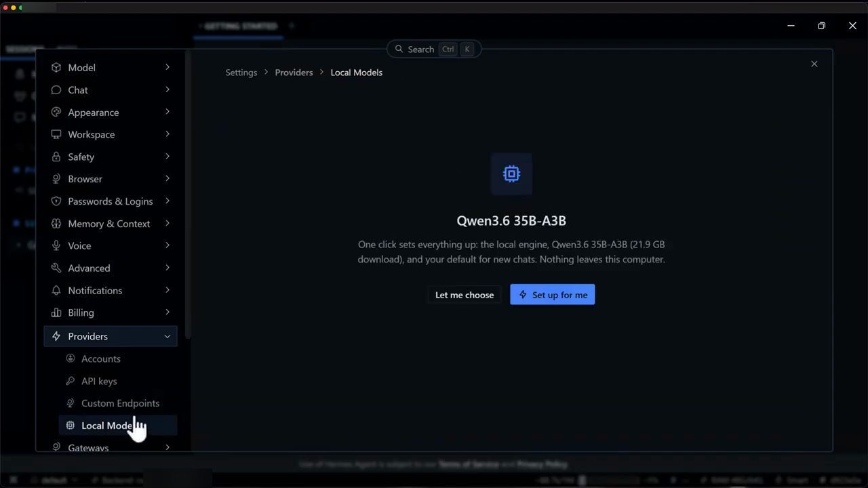Click the Gateways icon in sidebar

click(56, 447)
